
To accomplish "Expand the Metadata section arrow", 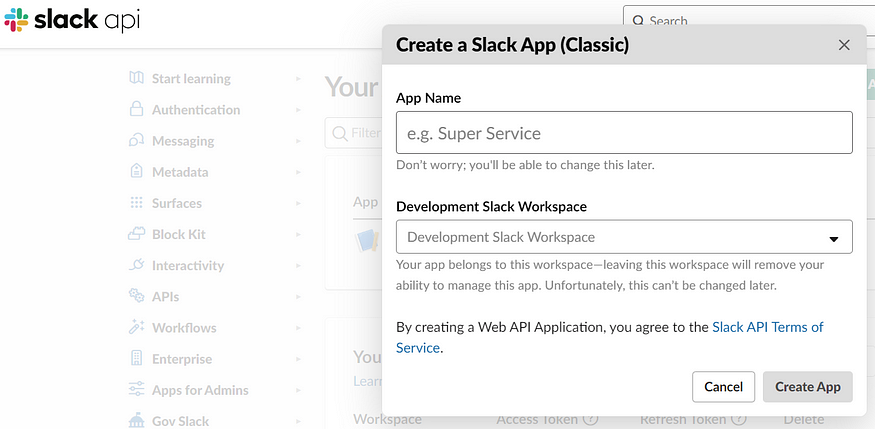I will point(299,172).
